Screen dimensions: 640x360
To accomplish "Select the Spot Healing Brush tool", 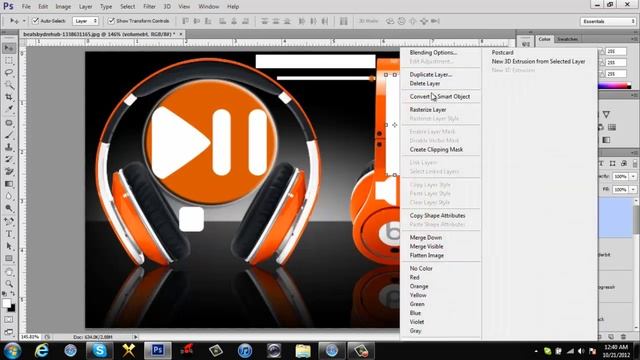I will coord(9,123).
